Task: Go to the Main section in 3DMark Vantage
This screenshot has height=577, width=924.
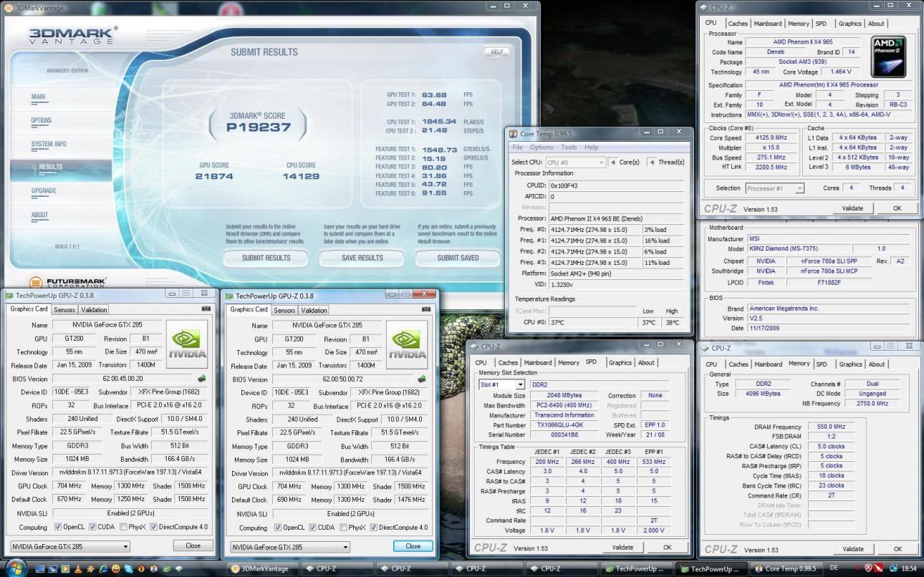Action: [38, 97]
